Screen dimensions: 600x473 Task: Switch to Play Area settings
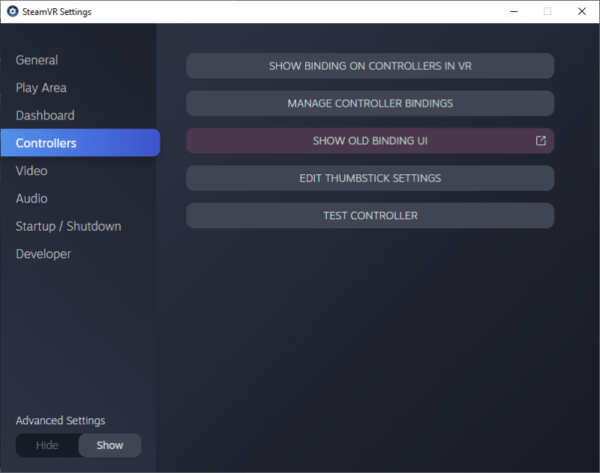pyautogui.click(x=41, y=88)
